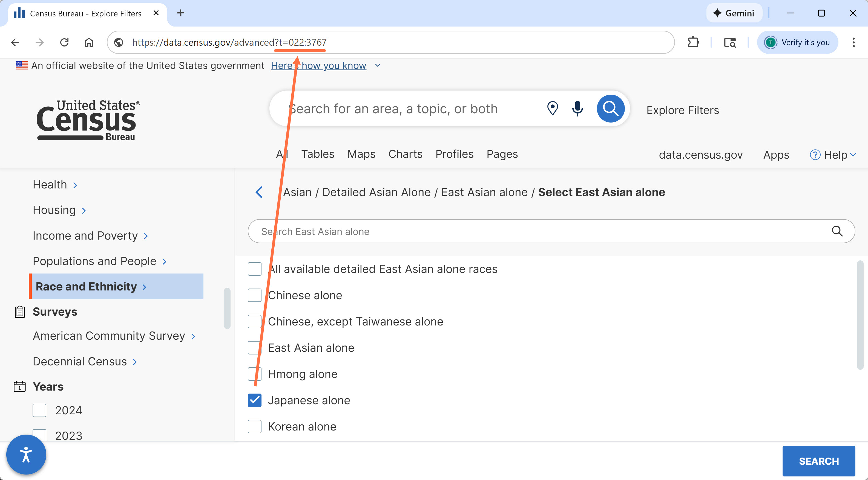Viewport: 868px width, 480px height.
Task: Click the browser extensions puzzle icon
Action: [693, 42]
